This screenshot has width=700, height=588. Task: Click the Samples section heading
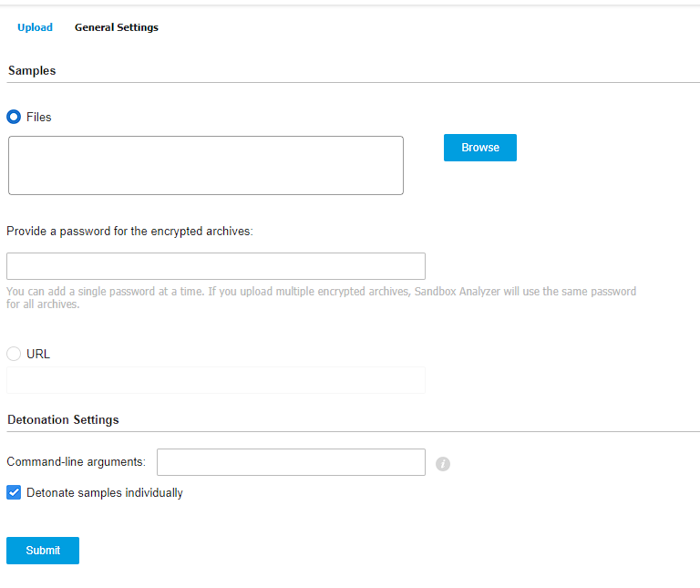point(32,70)
